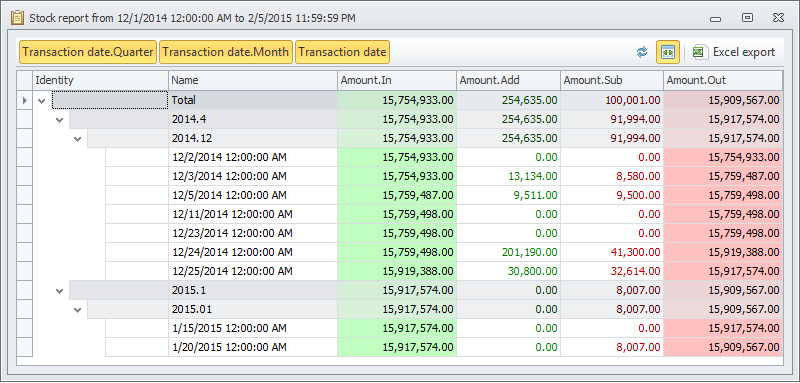This screenshot has height=383, width=800.
Task: Select the 12/11/2014 12:00:00 AM row
Action: click(399, 214)
